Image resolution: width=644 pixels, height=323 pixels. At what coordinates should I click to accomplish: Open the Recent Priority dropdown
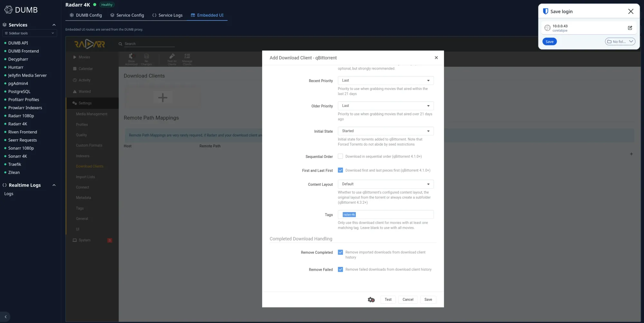click(386, 81)
